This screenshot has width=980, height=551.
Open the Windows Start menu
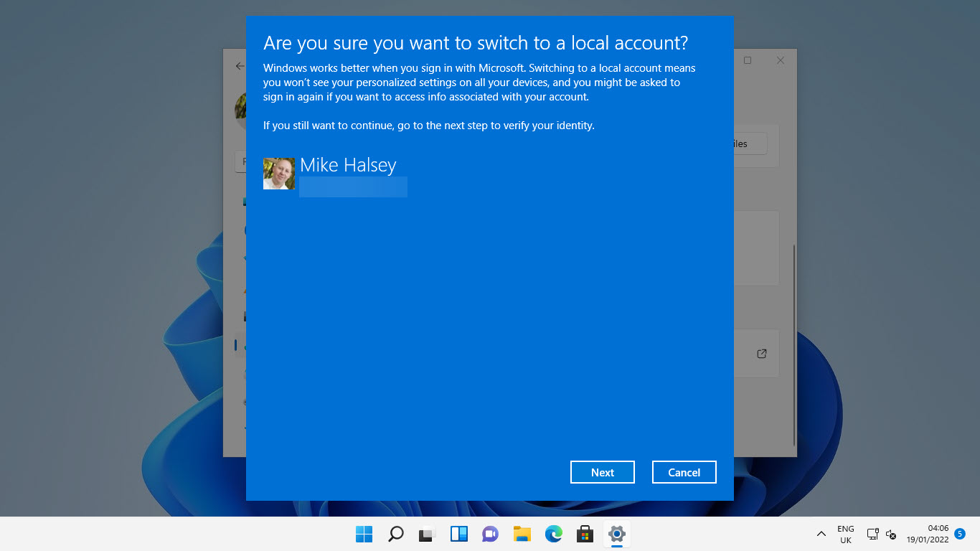(364, 534)
